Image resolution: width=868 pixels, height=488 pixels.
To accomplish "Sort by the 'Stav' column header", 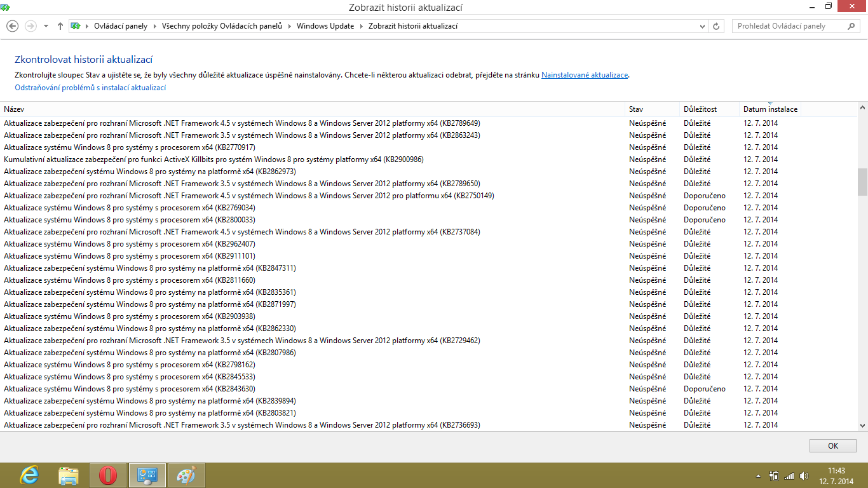I will coord(653,109).
